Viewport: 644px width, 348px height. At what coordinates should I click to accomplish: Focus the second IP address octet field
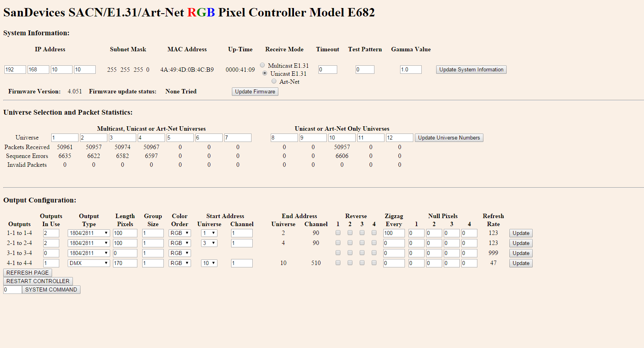tap(38, 69)
